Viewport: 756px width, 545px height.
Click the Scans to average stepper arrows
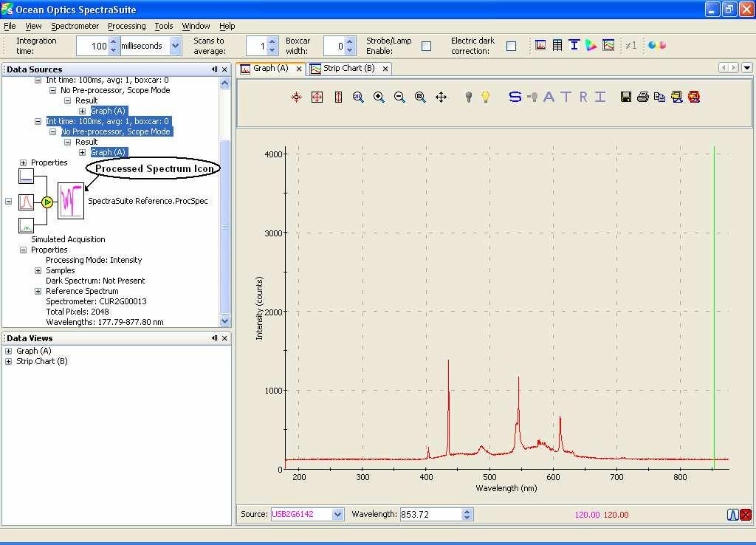pyautogui.click(x=272, y=46)
